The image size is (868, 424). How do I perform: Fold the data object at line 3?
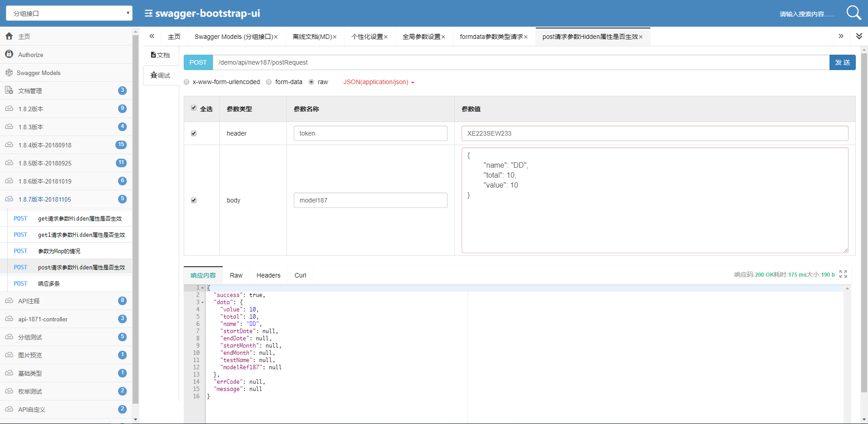(x=202, y=302)
